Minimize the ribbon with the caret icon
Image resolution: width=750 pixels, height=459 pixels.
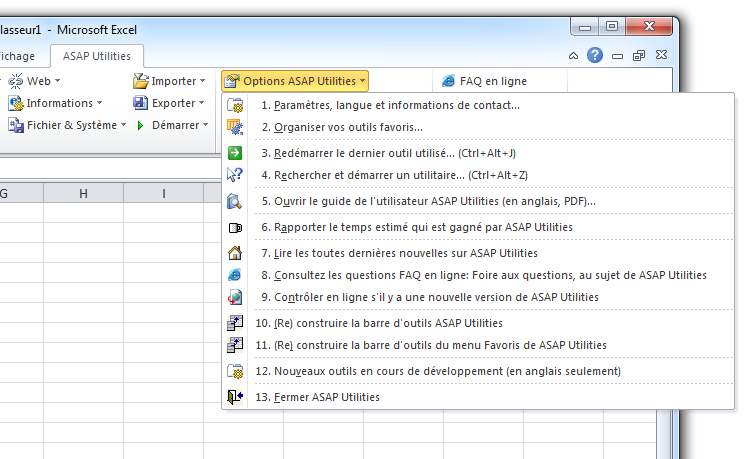pos(573,56)
